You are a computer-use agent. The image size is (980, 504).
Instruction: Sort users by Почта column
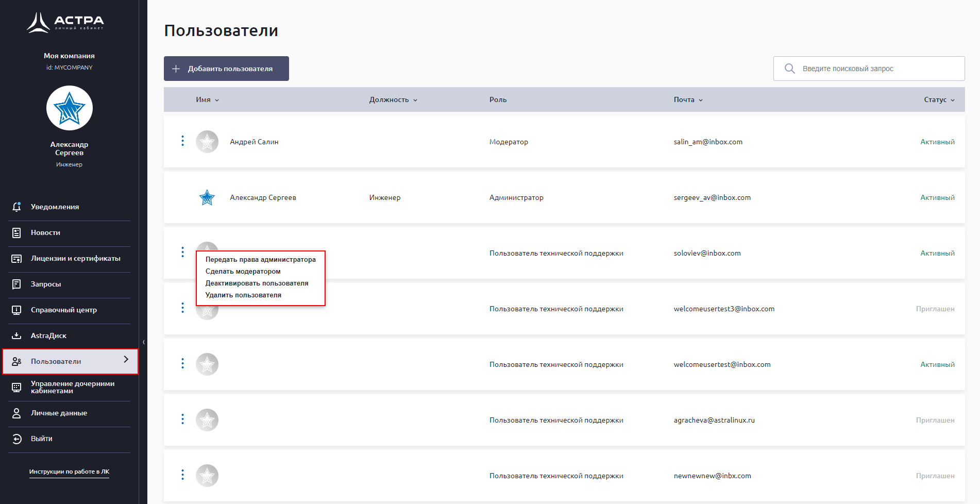pyautogui.click(x=688, y=100)
